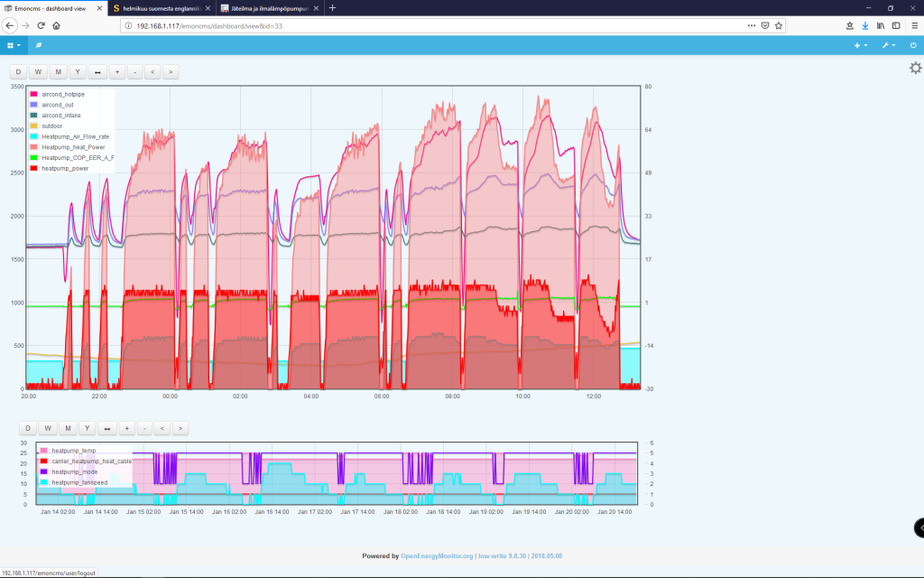924x578 pixels.
Task: Pan the bottom graph right
Action: pos(180,428)
